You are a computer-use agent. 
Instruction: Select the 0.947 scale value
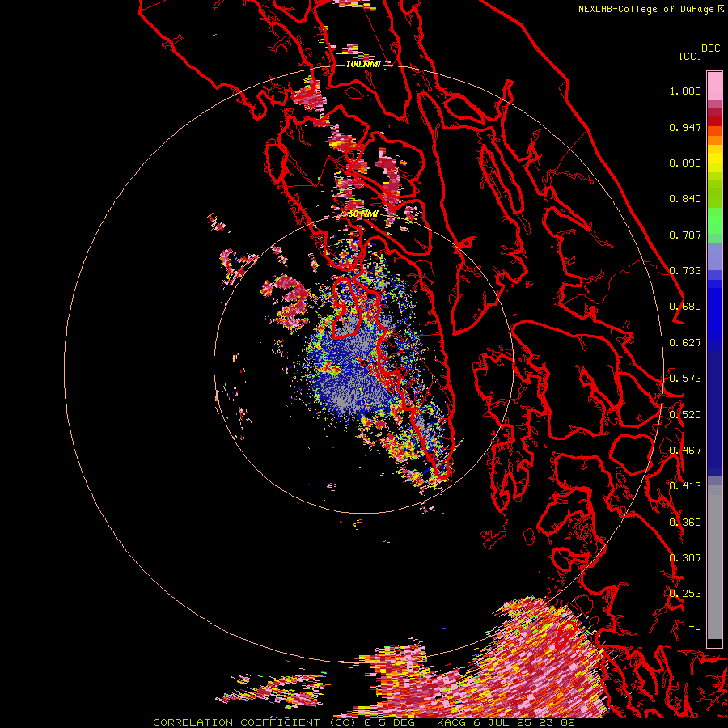click(685, 127)
